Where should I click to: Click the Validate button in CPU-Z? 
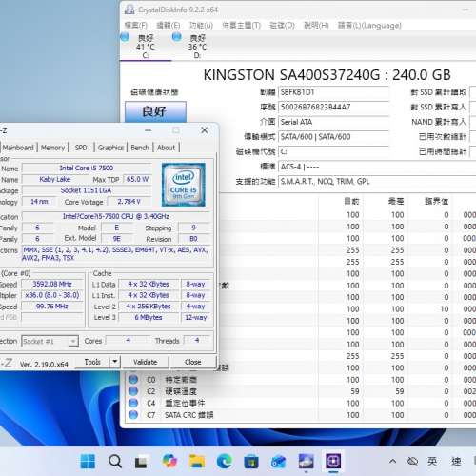[x=145, y=362]
